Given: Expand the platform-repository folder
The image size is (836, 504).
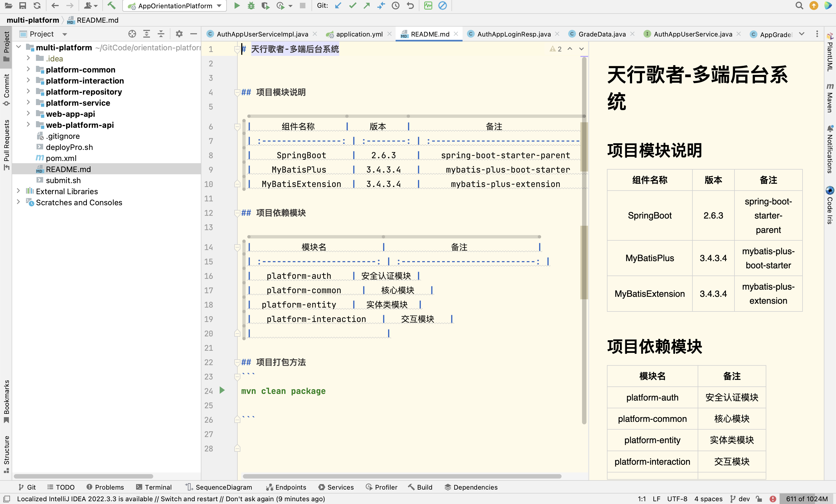Looking at the screenshot, I should pos(28,92).
